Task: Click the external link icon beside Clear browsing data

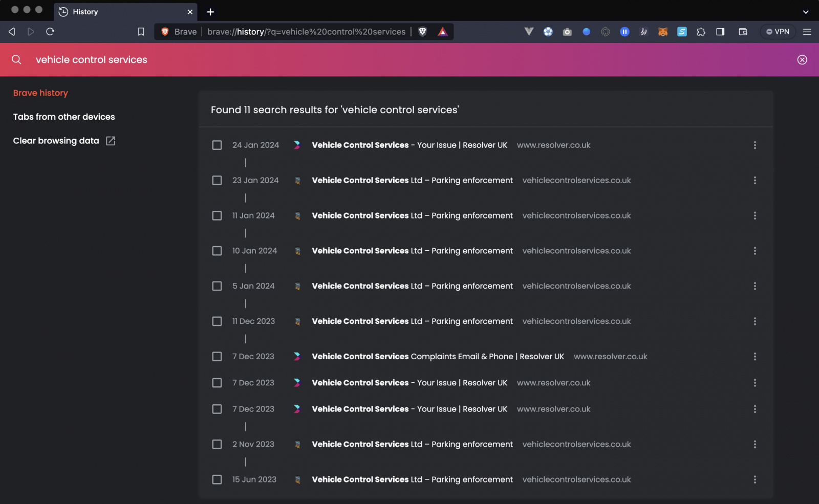Action: pyautogui.click(x=111, y=141)
